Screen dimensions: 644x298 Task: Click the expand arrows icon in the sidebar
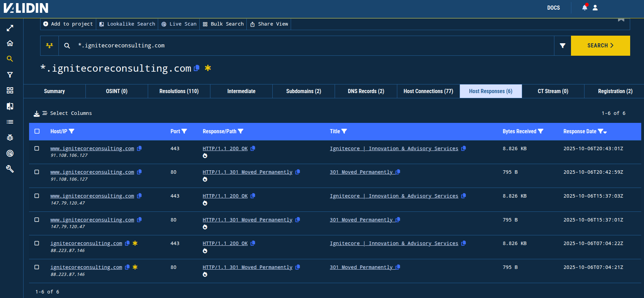tap(10, 28)
